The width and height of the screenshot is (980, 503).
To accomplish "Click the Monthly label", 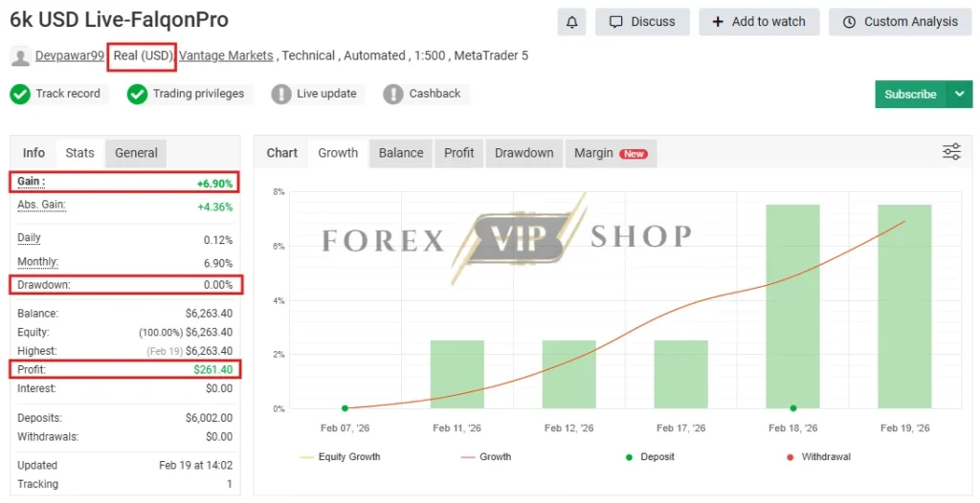I will (37, 262).
